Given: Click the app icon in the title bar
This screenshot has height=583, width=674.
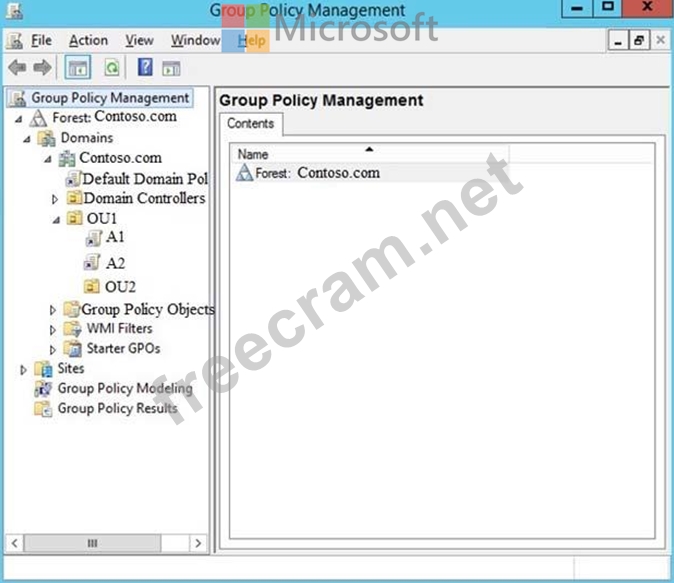Looking at the screenshot, I should pyautogui.click(x=14, y=10).
